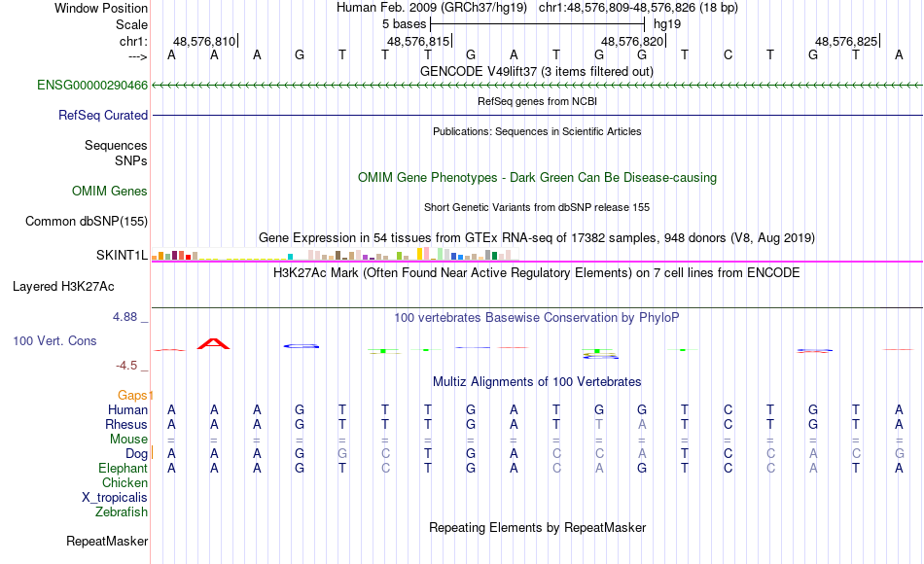Click the single C in Rhesus alignment row

(728, 424)
